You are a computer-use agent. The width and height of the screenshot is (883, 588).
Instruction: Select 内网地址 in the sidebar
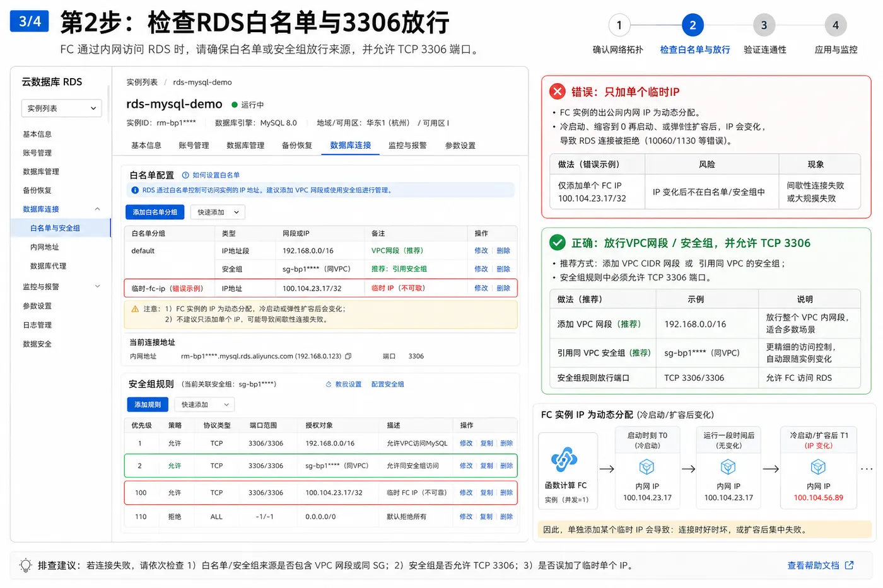coord(45,247)
